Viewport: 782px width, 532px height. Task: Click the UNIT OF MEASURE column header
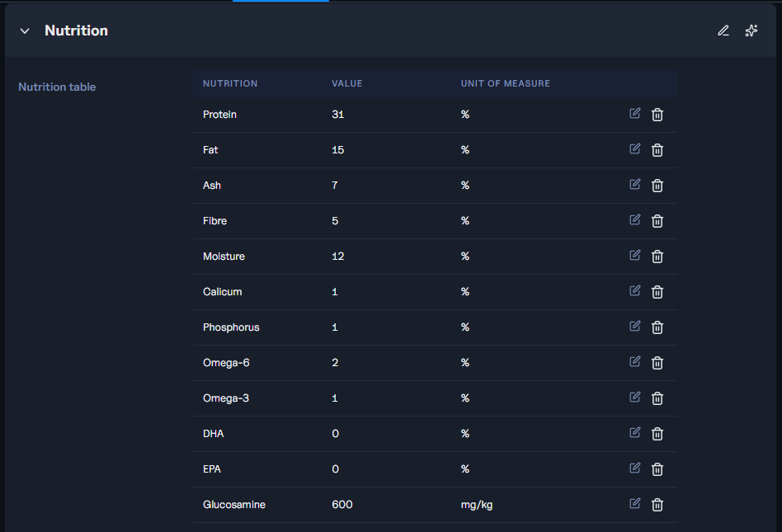(505, 83)
